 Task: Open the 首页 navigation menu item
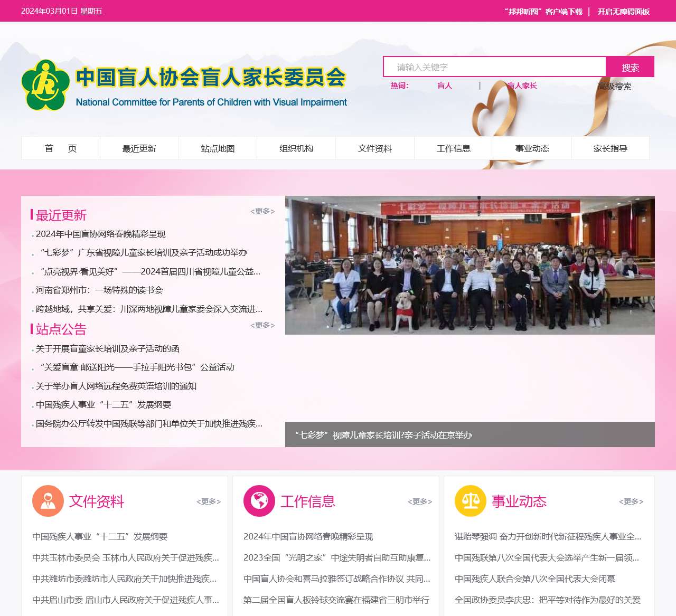coord(61,148)
